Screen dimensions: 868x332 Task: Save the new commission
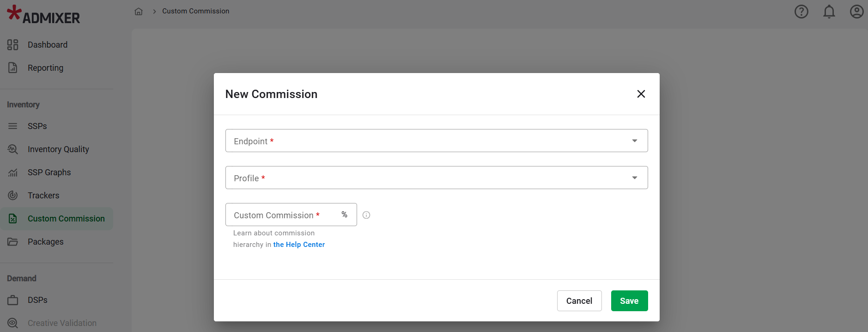(x=629, y=301)
